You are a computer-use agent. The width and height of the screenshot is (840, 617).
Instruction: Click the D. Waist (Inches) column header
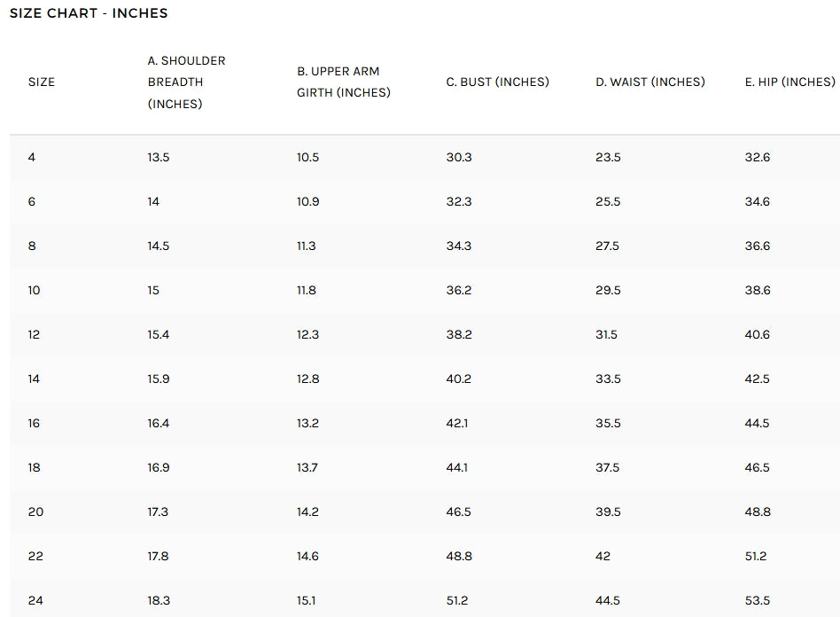coord(649,82)
